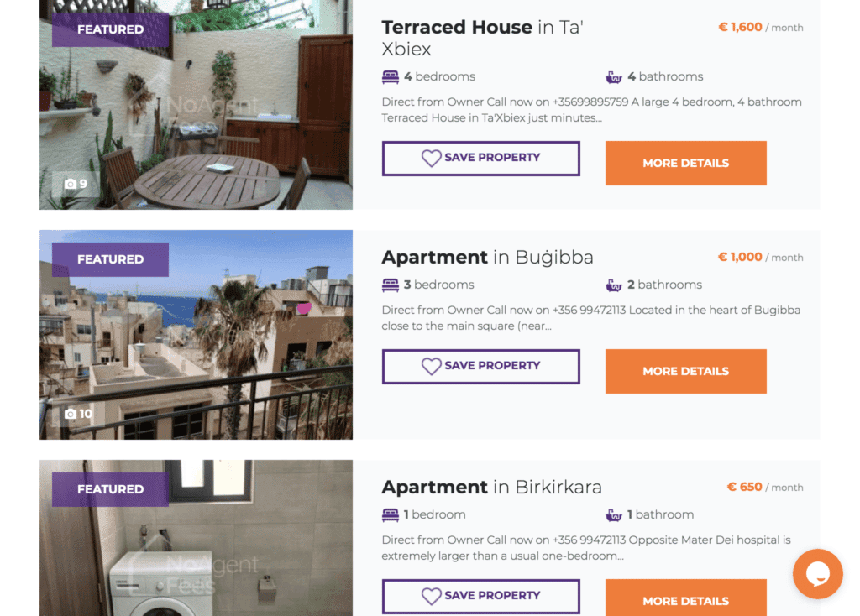Open Apartment in Buġibba title link

(x=488, y=257)
